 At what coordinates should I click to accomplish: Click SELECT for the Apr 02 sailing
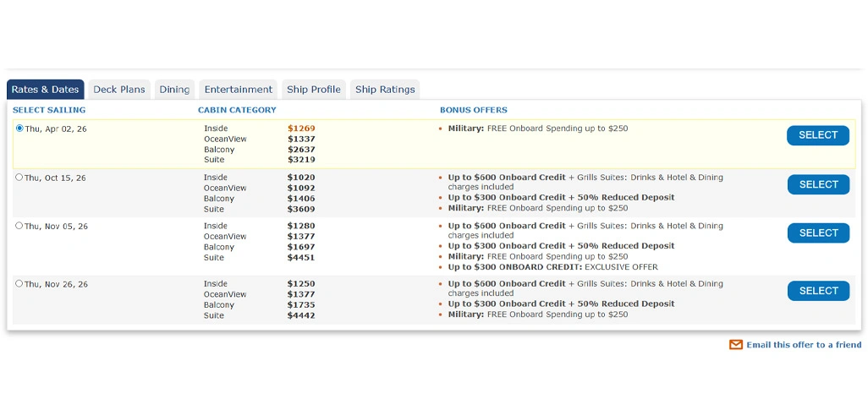coord(818,135)
